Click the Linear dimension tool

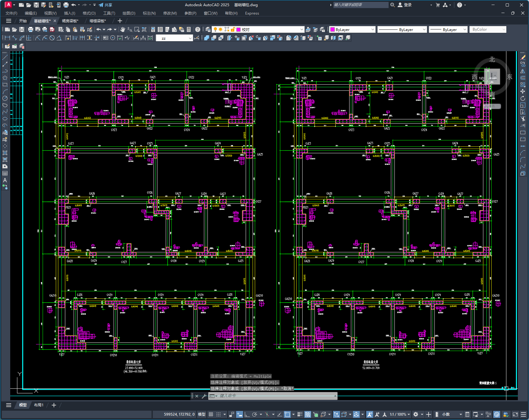[x=7, y=38]
